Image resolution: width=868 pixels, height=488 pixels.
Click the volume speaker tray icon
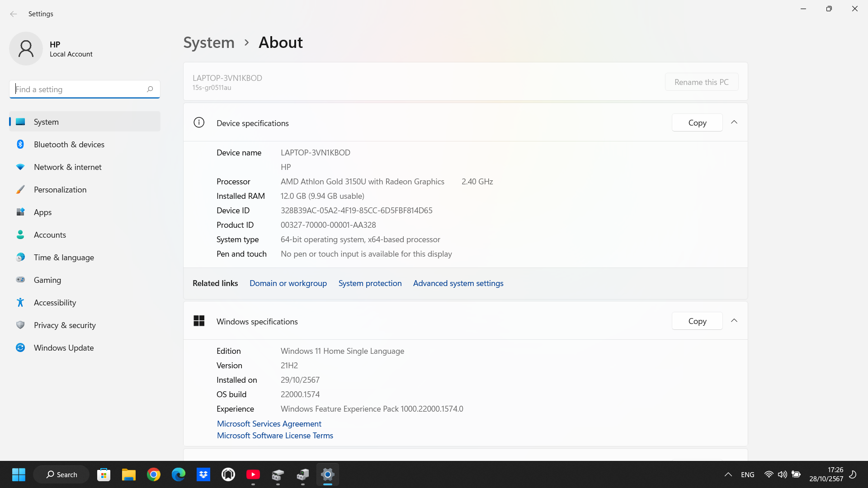click(782, 474)
